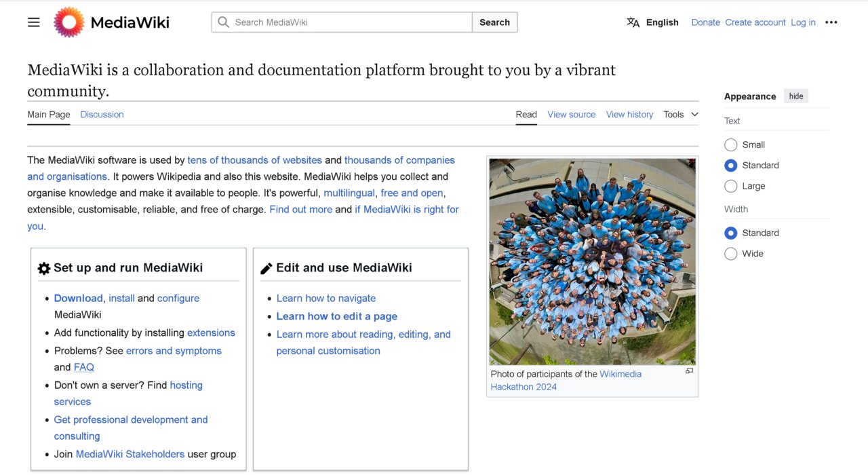Switch to the Main Page tab
Viewport: 868px width, 475px height.
click(x=49, y=115)
